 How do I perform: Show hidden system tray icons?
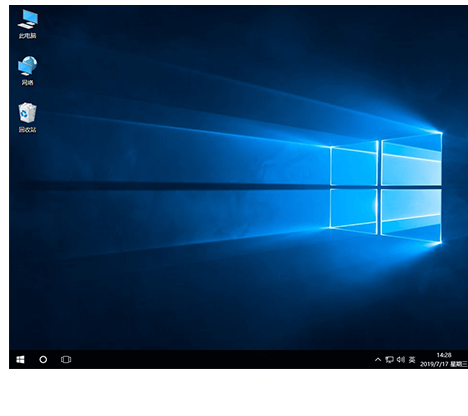378,360
